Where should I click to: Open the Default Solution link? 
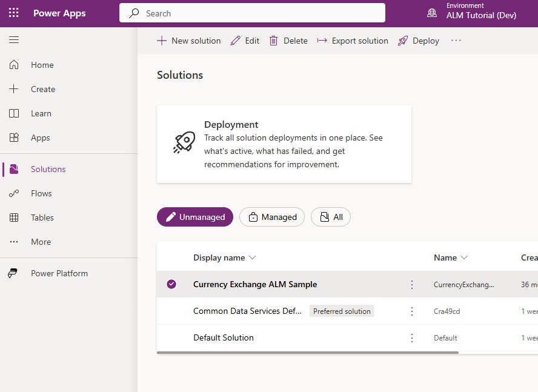point(224,337)
